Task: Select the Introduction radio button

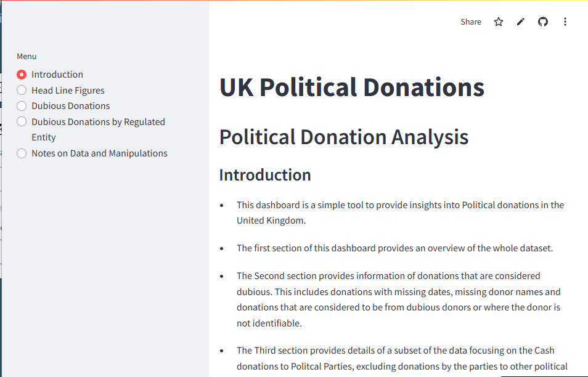Action: 22,75
